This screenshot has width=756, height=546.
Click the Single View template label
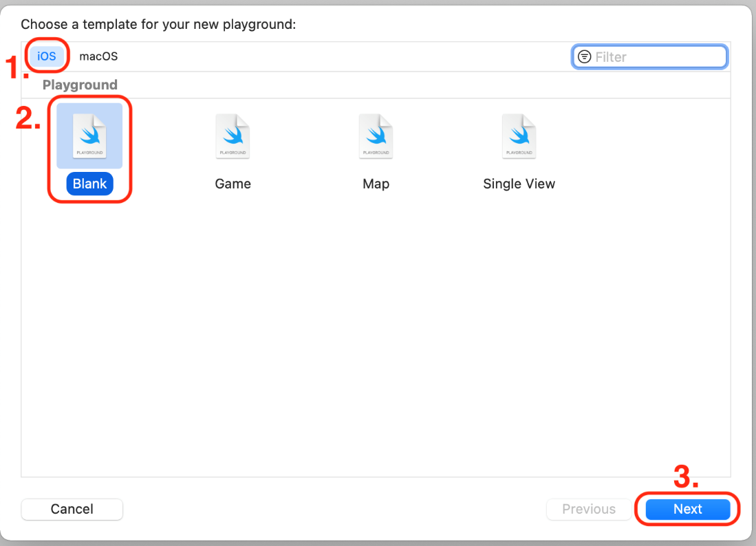point(519,184)
